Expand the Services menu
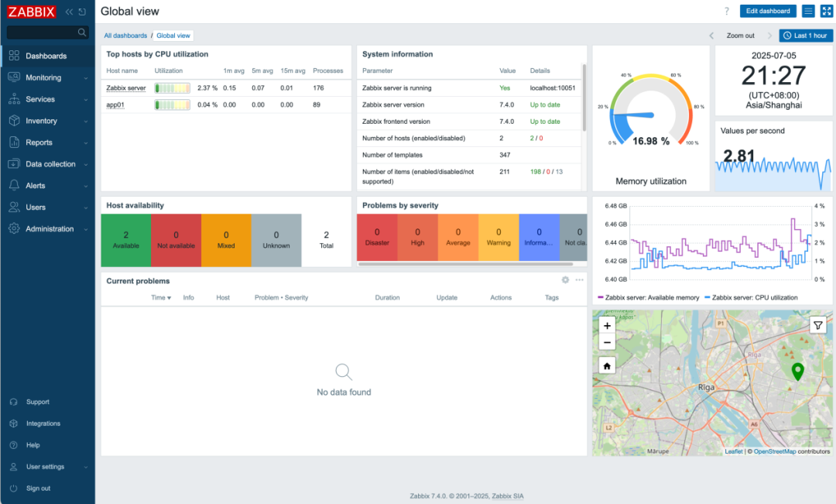 click(47, 99)
